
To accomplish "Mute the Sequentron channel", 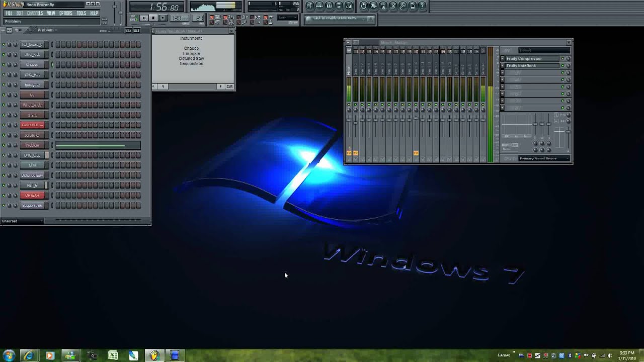I will [4, 205].
